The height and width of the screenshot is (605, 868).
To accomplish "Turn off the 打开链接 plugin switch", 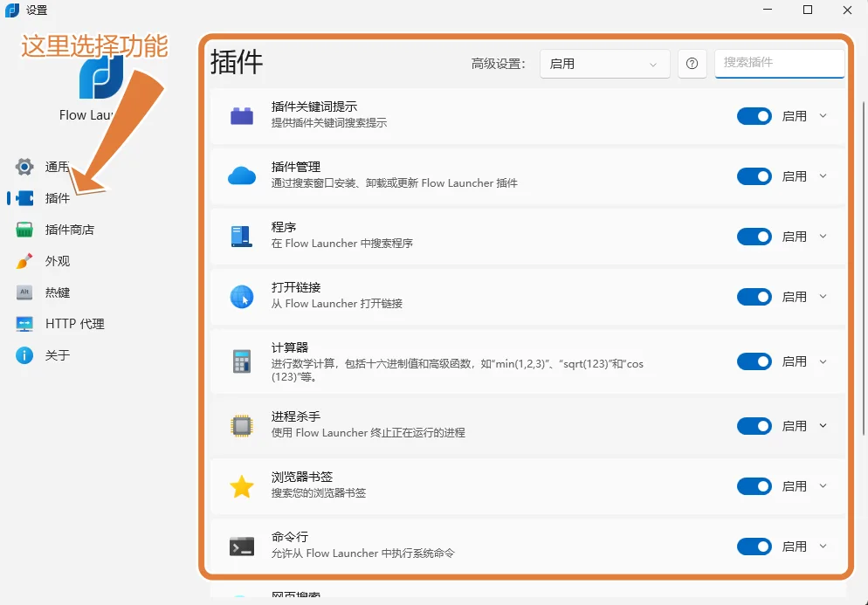I will [754, 297].
